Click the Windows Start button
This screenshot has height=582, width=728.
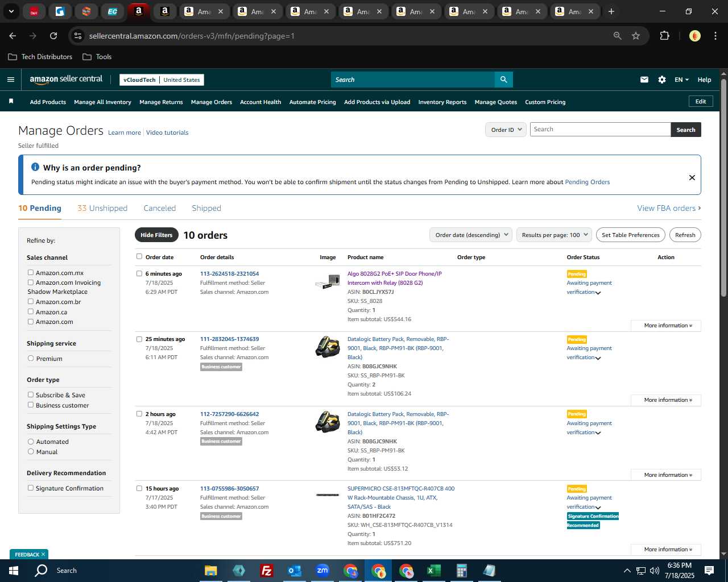pyautogui.click(x=14, y=571)
